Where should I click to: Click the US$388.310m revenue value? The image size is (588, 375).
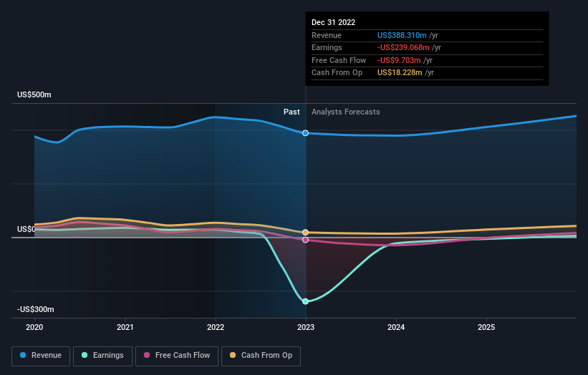(x=402, y=35)
